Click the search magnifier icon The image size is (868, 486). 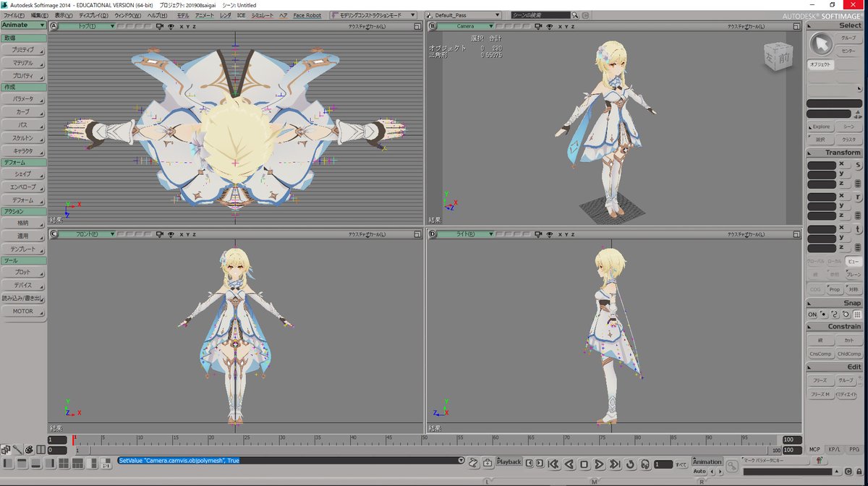(x=574, y=15)
